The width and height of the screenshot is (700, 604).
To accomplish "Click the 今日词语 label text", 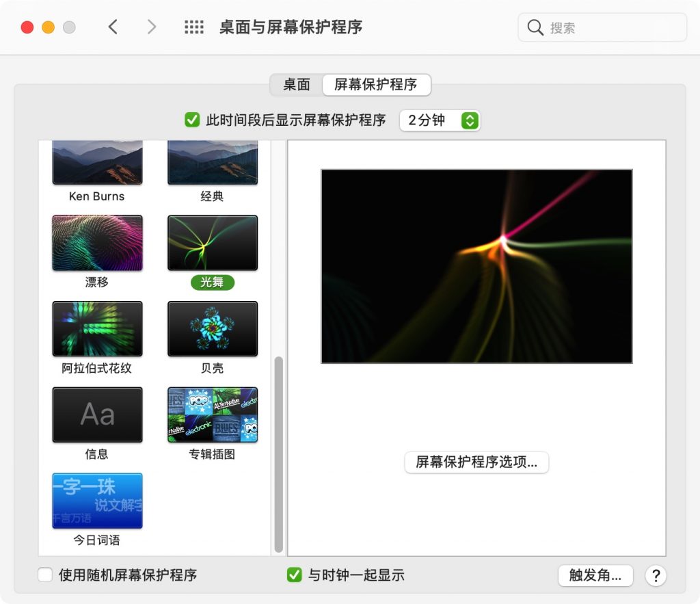I will [97, 540].
